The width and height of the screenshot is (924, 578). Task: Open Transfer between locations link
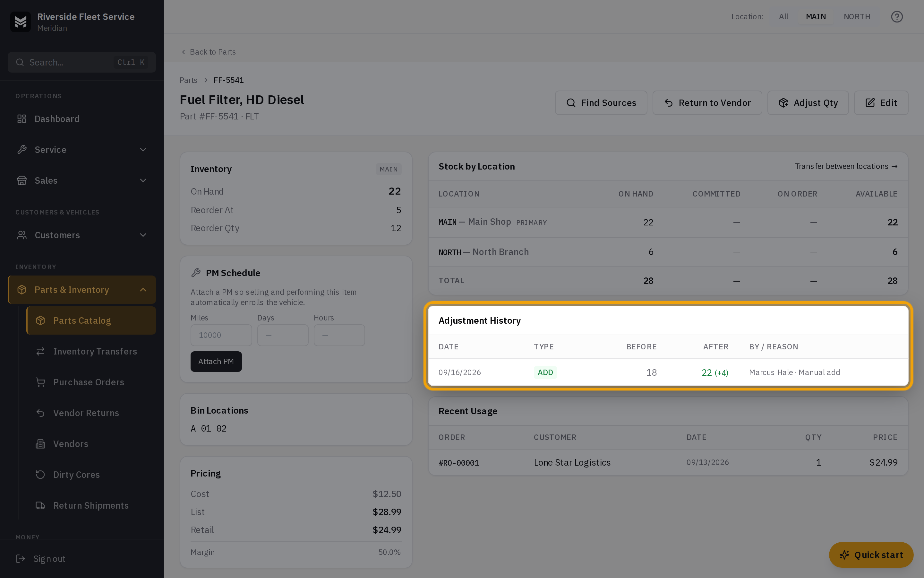[x=846, y=166]
